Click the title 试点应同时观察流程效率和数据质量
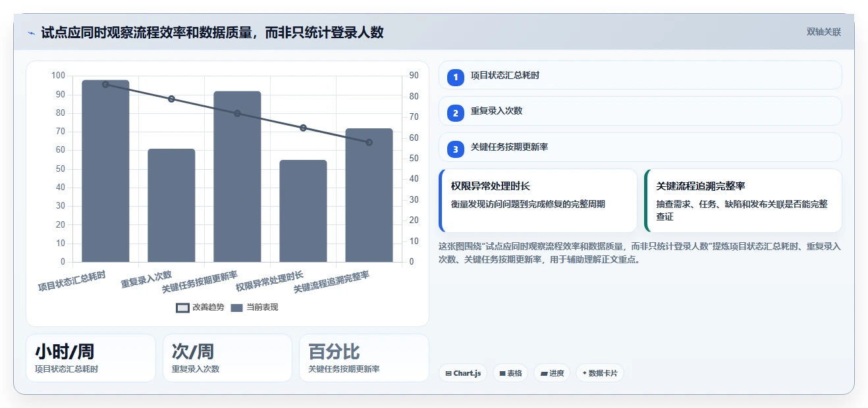 click(212, 32)
